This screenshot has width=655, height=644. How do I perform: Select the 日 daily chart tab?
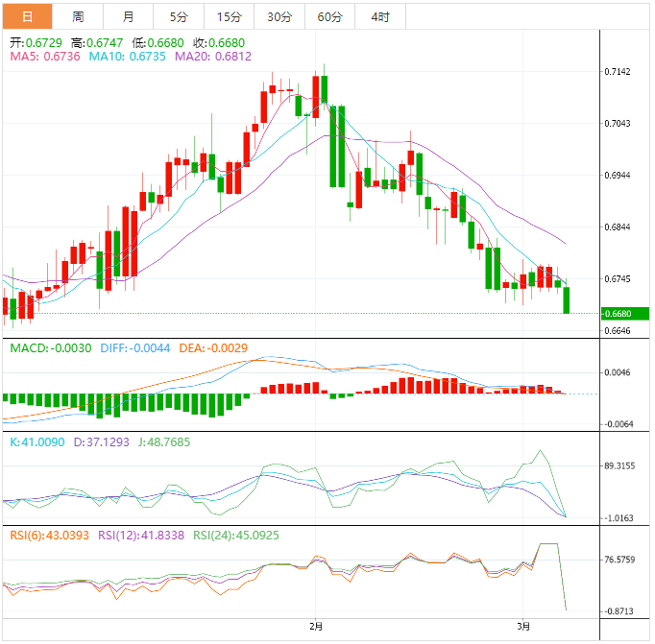(27, 16)
